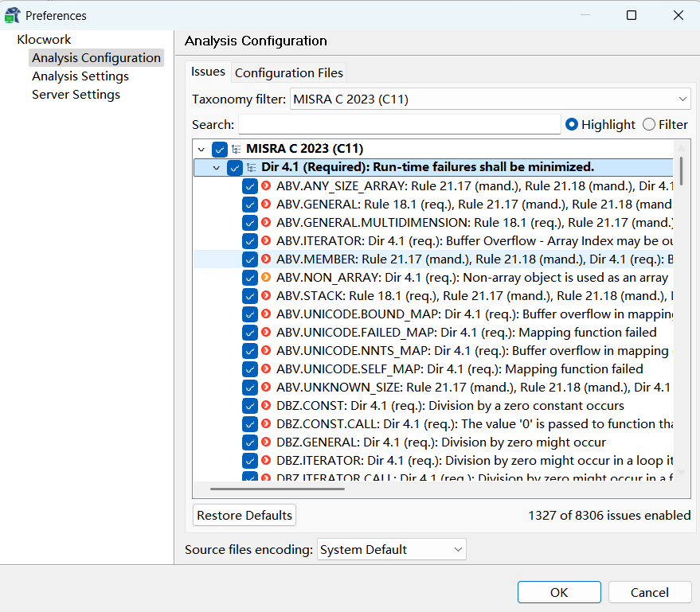The height and width of the screenshot is (612, 700).
Task: Click severity icon beside ABV.STACK
Action: pyautogui.click(x=266, y=295)
